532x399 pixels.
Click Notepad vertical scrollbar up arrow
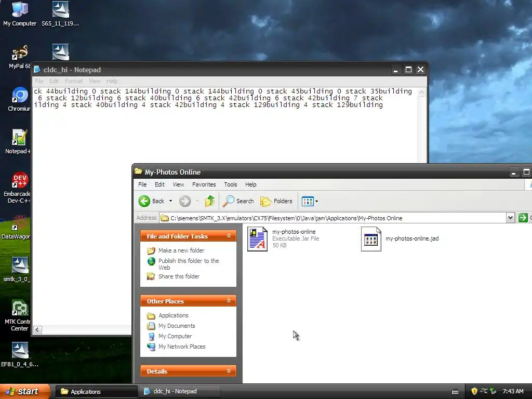[x=422, y=92]
